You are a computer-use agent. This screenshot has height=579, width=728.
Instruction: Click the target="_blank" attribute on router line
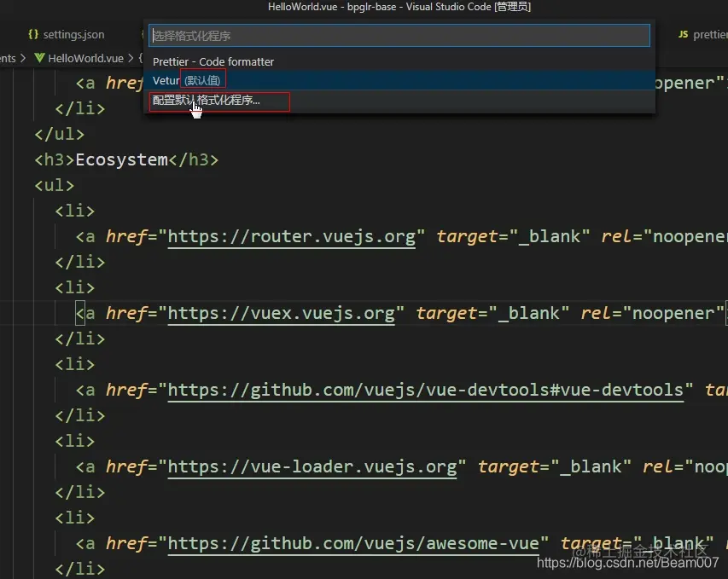[x=513, y=237]
